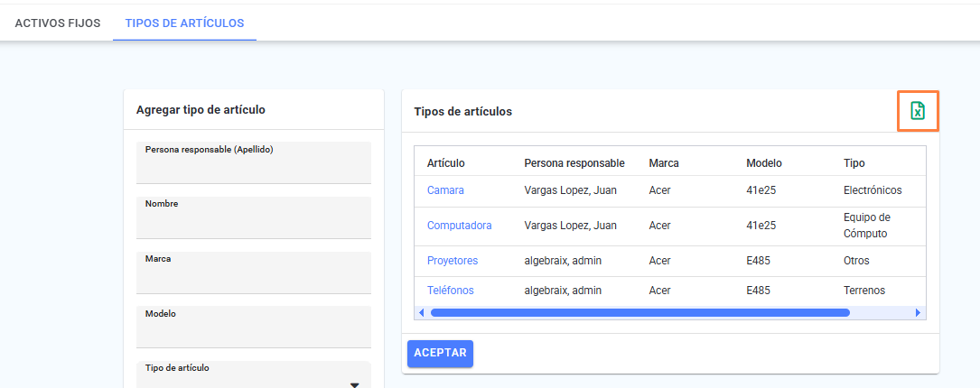Click the Artículo column header

click(445, 163)
